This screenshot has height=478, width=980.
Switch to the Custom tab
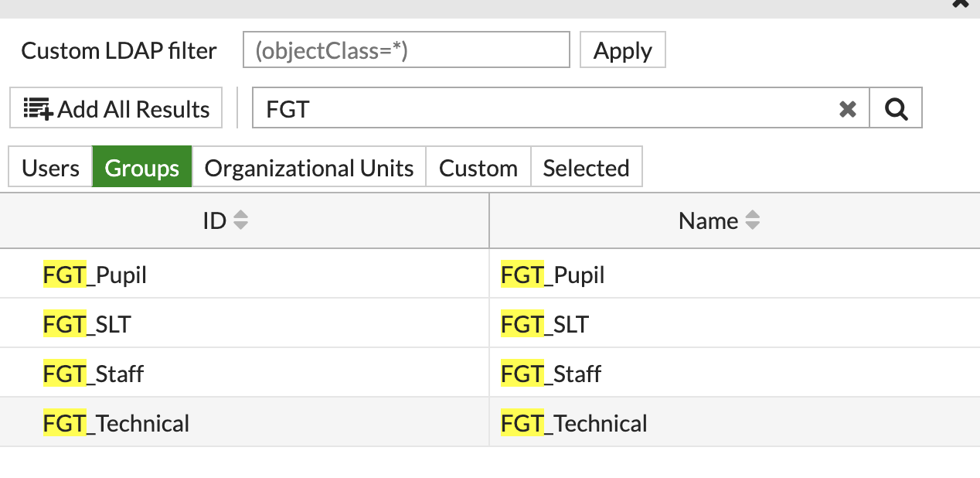478,166
